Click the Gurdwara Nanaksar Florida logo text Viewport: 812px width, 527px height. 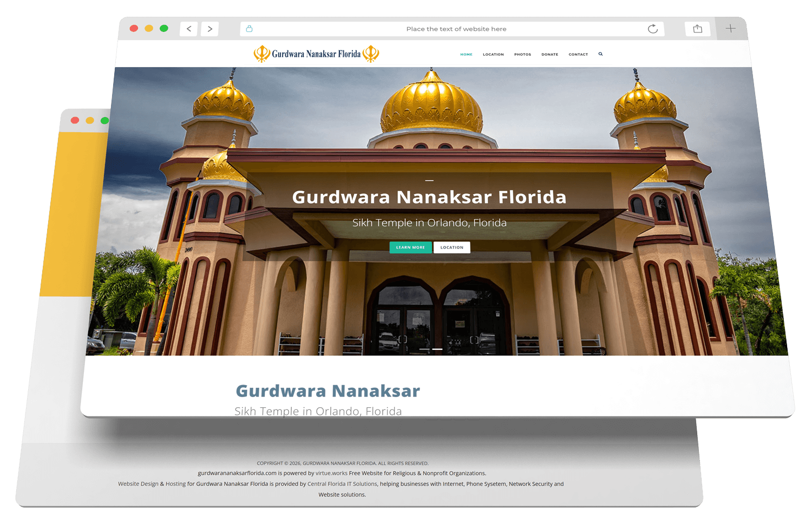coord(316,54)
